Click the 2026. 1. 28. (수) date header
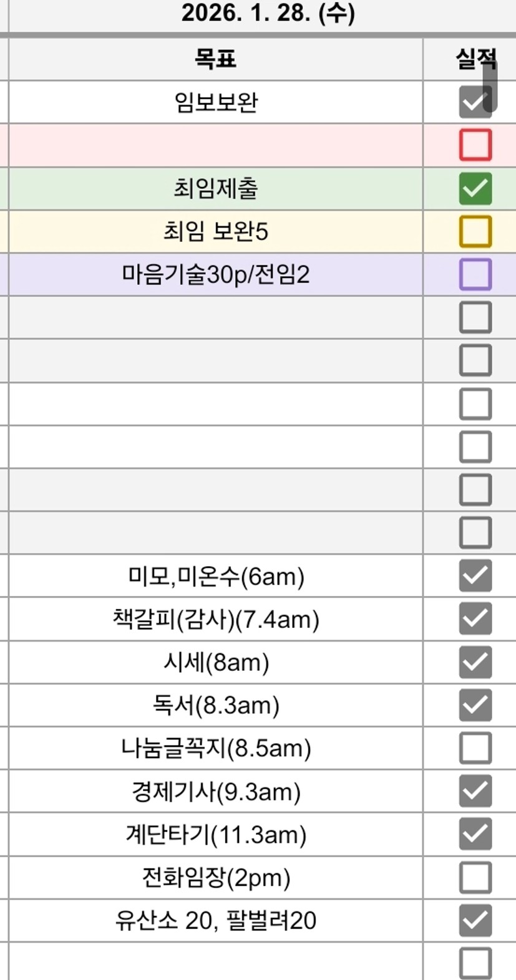 tap(268, 14)
